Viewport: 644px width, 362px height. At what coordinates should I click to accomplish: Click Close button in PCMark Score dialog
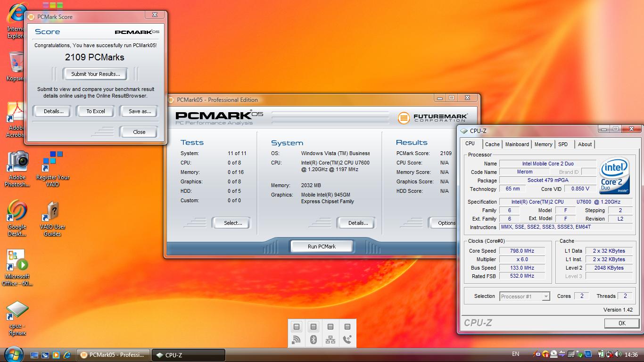[139, 132]
